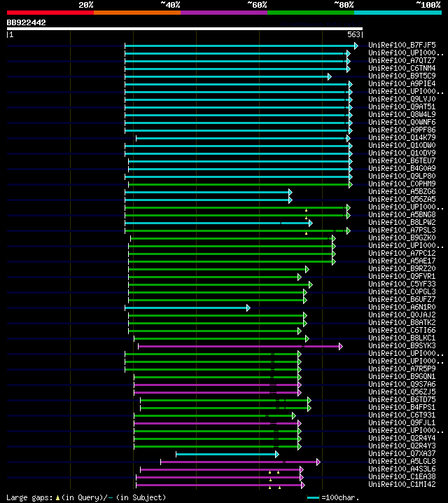Open hit UniRef100_B4FPS1
448x503 pixels.
point(402,407)
